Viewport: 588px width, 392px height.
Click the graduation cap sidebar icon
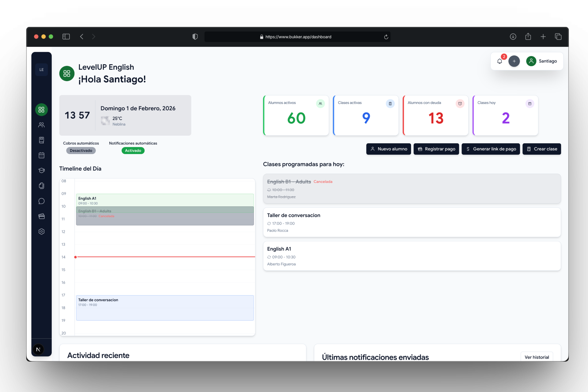click(41, 170)
